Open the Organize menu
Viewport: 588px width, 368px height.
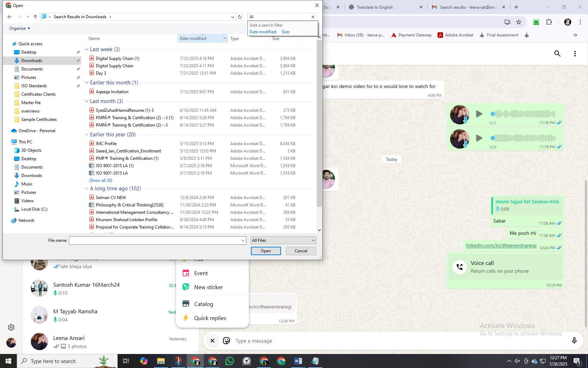point(20,28)
